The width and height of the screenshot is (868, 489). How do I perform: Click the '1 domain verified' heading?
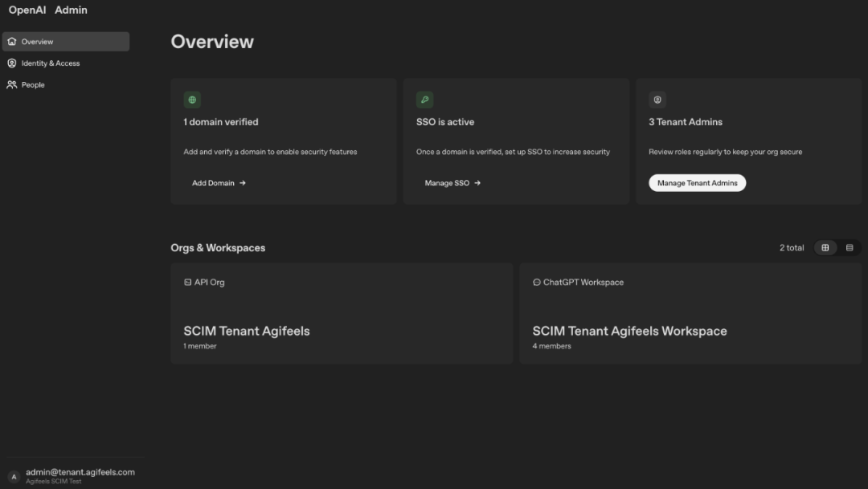coord(221,122)
